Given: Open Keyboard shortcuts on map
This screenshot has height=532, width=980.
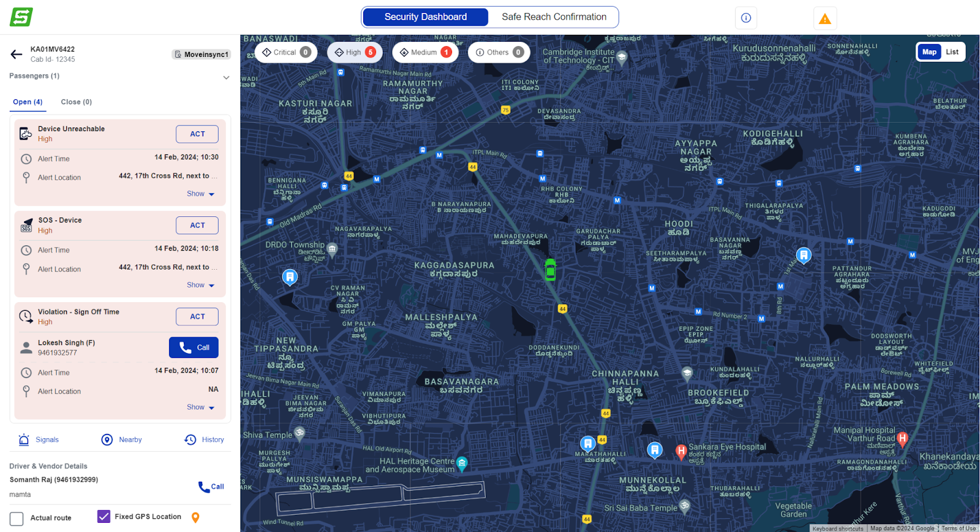Looking at the screenshot, I should [837, 528].
